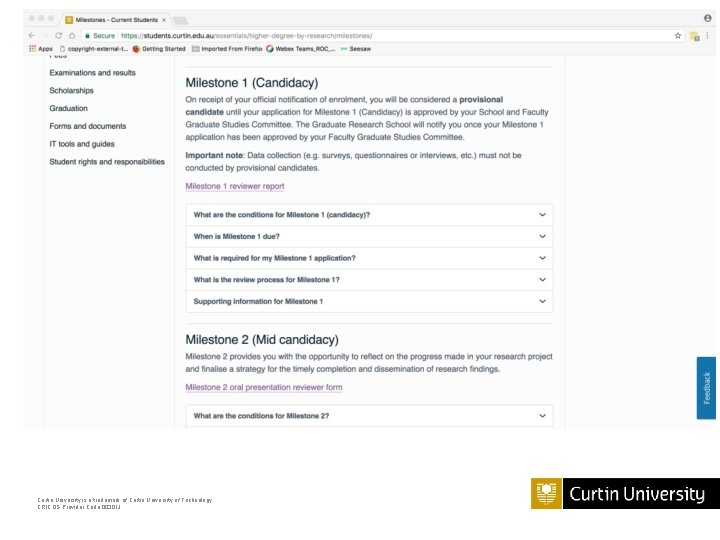
Task: Expand What is required for my Milestone 1 application
Action: point(369,258)
